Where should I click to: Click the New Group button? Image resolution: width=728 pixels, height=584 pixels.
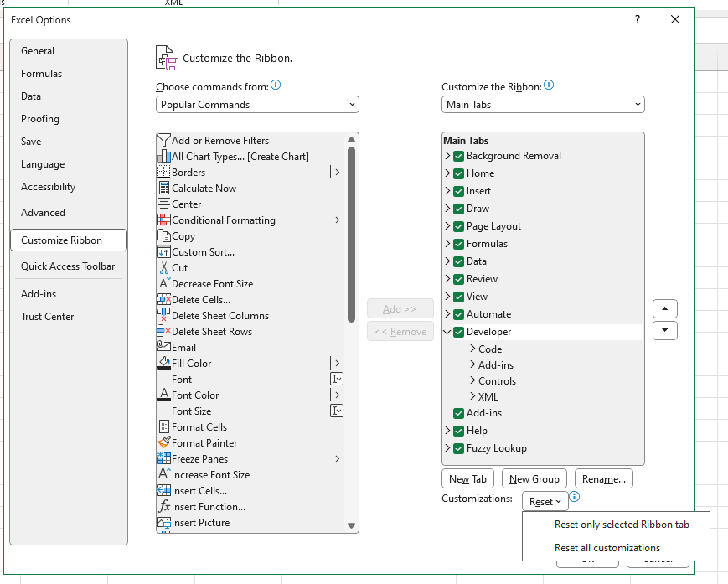[534, 479]
